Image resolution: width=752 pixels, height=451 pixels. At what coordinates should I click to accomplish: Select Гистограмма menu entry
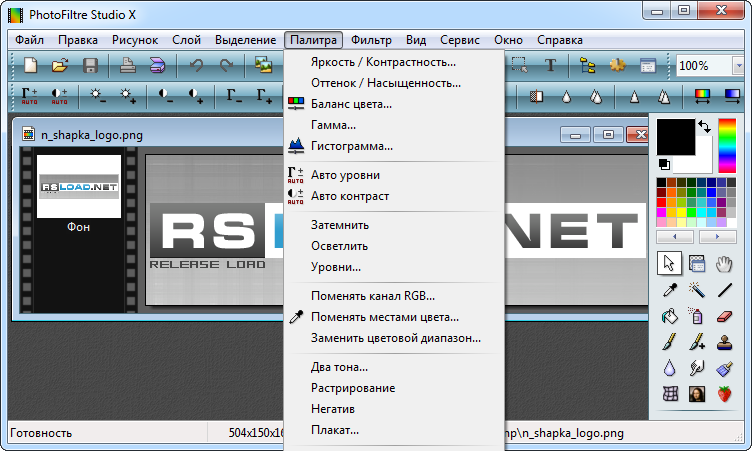(394, 146)
